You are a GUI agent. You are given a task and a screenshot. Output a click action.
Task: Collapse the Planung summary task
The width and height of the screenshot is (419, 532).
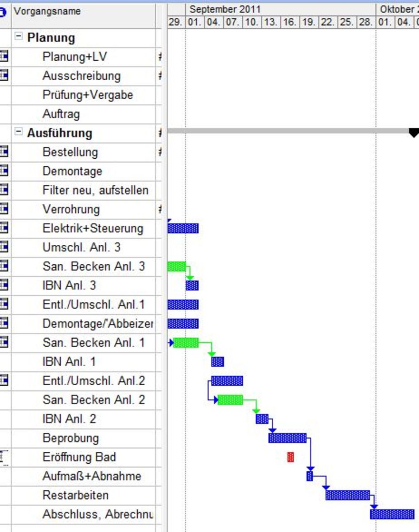tap(18, 37)
